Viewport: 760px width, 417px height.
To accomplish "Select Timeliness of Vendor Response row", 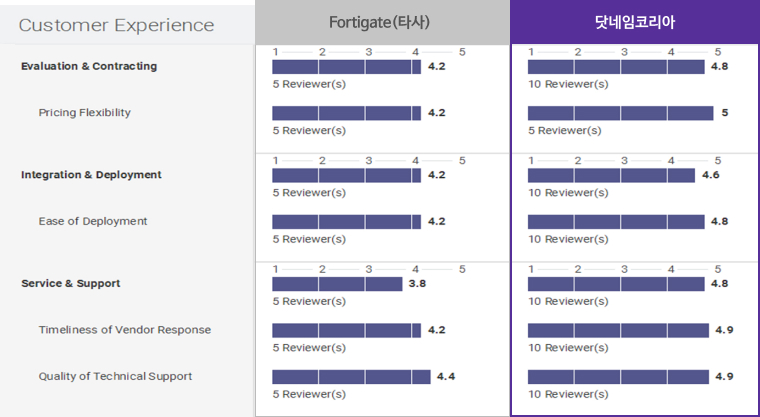I will point(125,330).
